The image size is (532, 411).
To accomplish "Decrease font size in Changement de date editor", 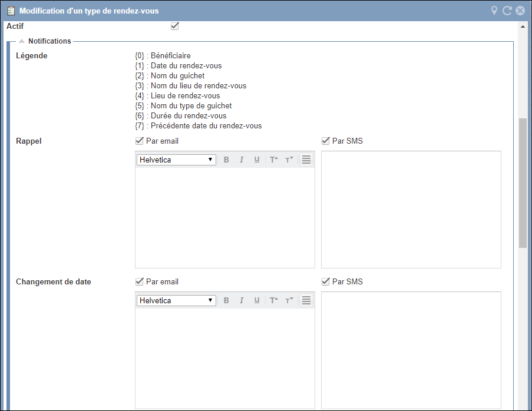I will (289, 300).
